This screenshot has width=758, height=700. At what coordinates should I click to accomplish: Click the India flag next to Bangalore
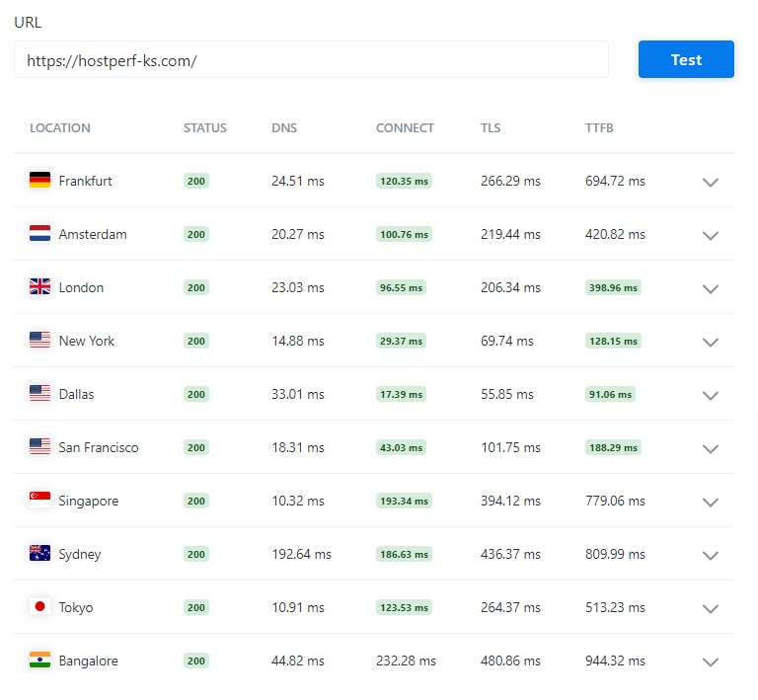tap(39, 660)
